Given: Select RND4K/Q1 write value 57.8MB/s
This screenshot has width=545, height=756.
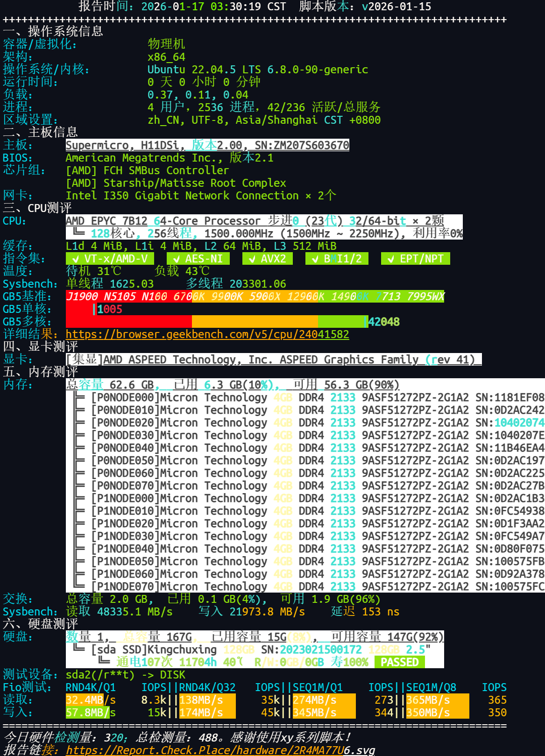Looking at the screenshot, I should (91, 713).
